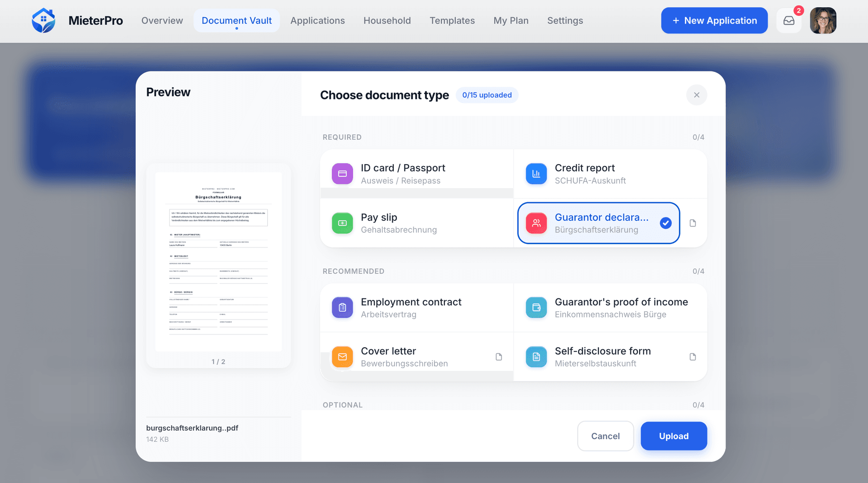Screen dimensions: 868x483
Task: Click the template file icon on Cover letter
Action: [499, 357]
